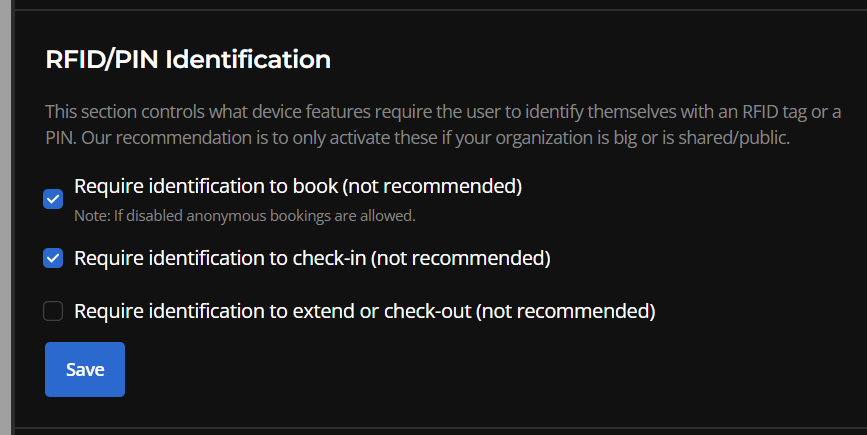
Task: Click "(not recommended)" on the check-in option
Action: click(463, 259)
